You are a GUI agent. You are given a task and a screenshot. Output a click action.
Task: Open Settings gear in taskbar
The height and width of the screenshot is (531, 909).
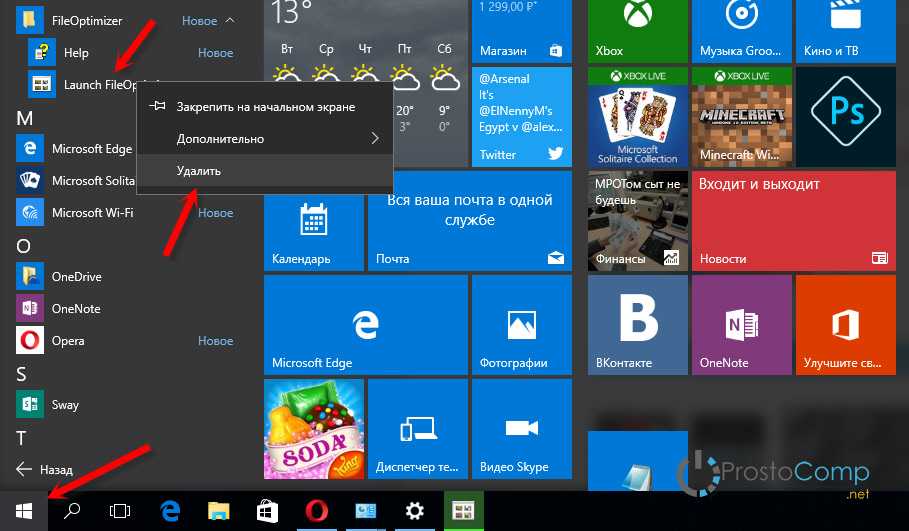pyautogui.click(x=414, y=511)
